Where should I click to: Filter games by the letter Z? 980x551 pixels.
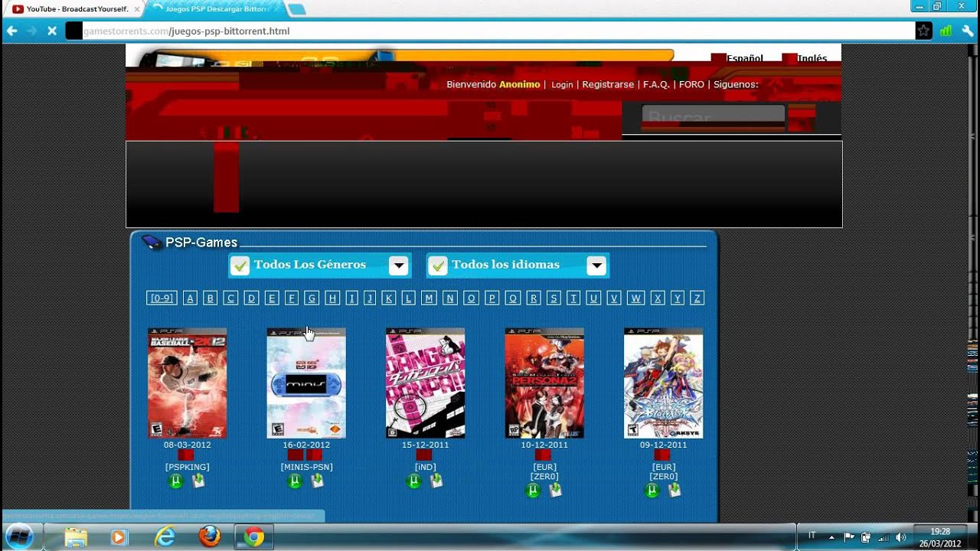coord(697,298)
